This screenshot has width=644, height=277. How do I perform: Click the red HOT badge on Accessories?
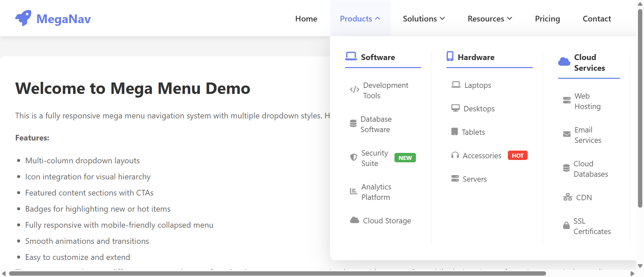(517, 156)
